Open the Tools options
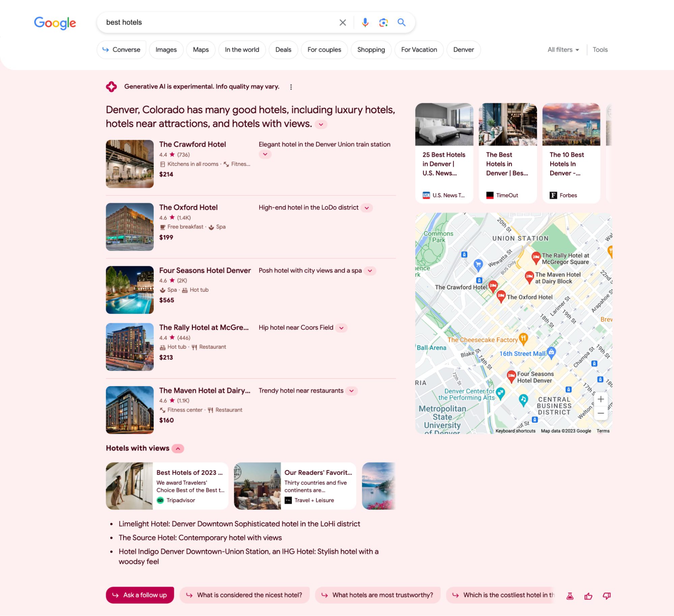674x616 pixels. coord(600,50)
